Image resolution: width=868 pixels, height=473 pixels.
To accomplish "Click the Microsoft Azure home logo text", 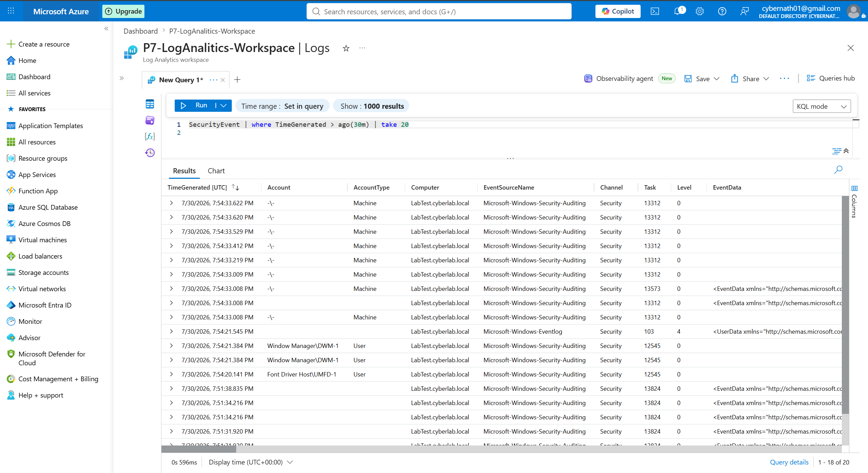I will pos(61,12).
